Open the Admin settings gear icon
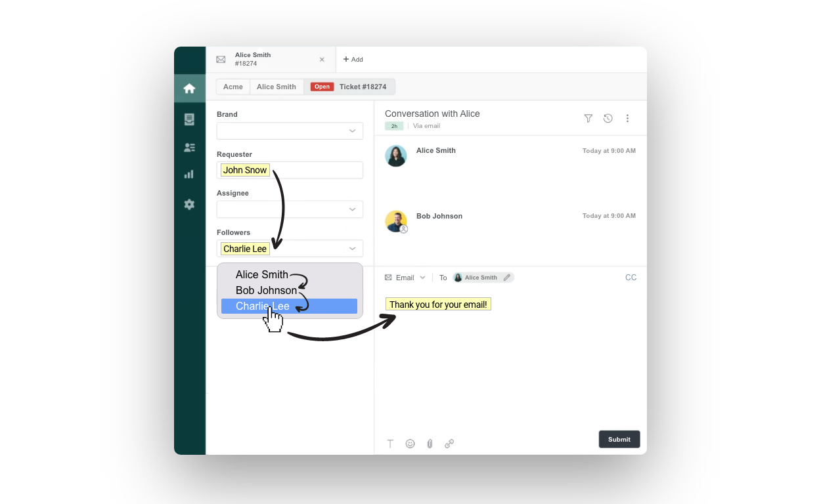Image resolution: width=821 pixels, height=504 pixels. (189, 204)
